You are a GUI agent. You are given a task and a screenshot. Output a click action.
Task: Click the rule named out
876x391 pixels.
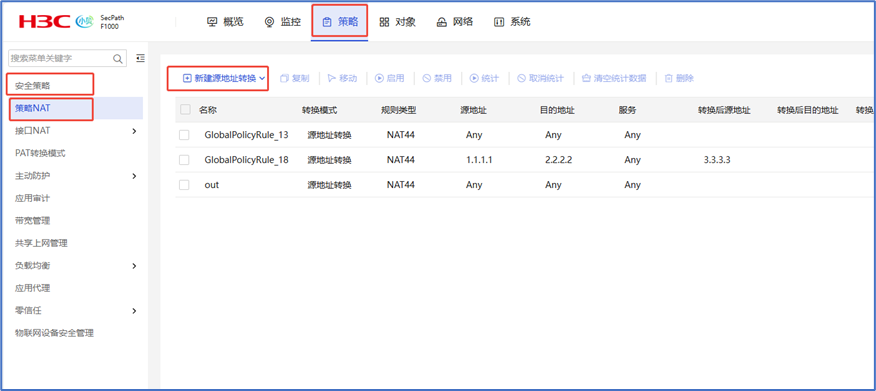(x=212, y=185)
